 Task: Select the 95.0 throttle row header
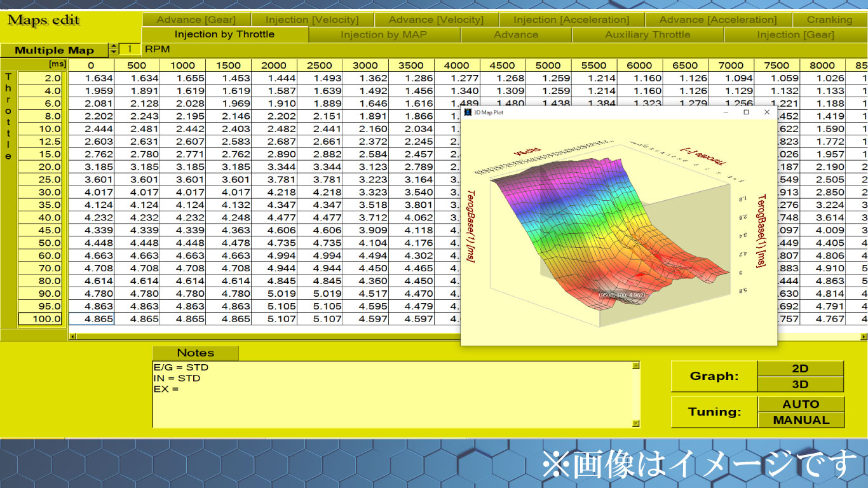40,306
